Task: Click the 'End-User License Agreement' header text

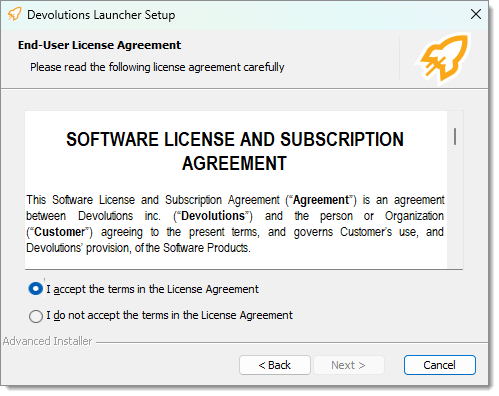Action: pos(99,45)
